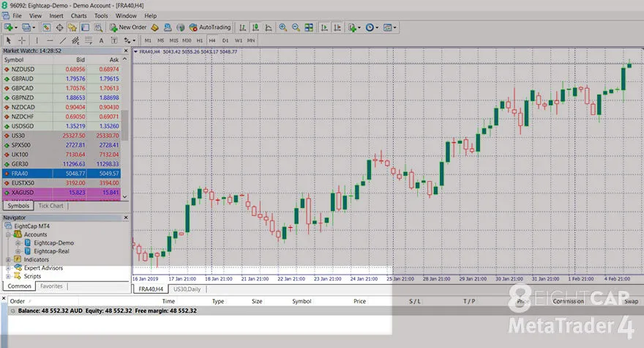
Task: Open the New Chart toolbar icon
Action: (x=9, y=28)
